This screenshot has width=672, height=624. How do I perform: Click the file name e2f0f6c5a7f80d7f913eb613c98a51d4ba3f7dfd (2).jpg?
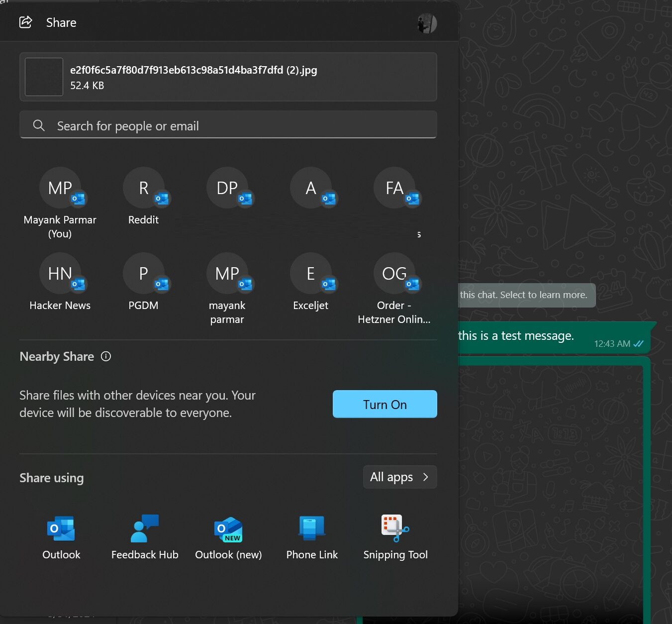[x=193, y=70]
